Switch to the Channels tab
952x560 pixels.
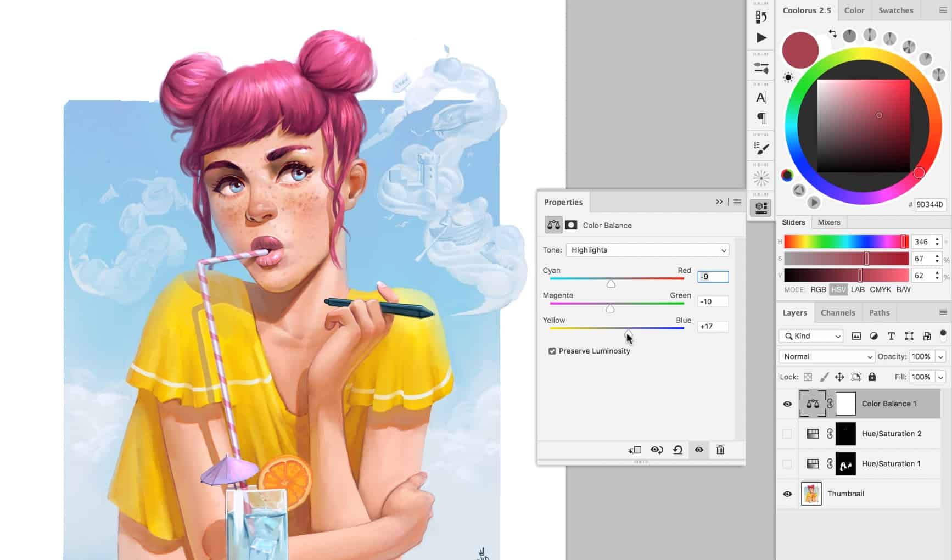pyautogui.click(x=838, y=312)
